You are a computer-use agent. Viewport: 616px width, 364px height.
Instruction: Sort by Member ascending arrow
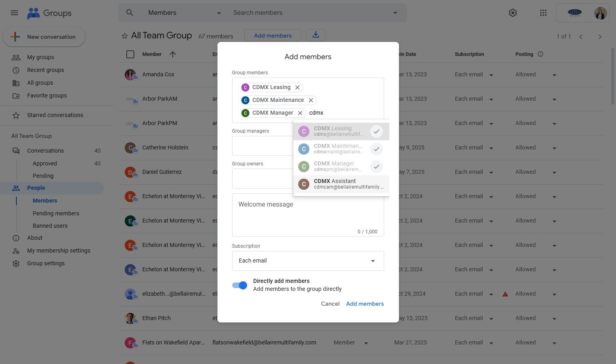point(173,54)
